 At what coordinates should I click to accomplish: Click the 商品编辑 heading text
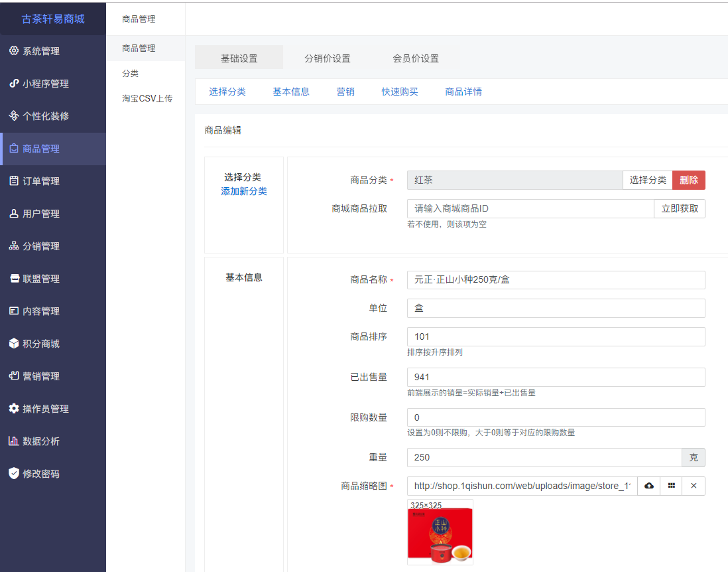[x=223, y=130]
